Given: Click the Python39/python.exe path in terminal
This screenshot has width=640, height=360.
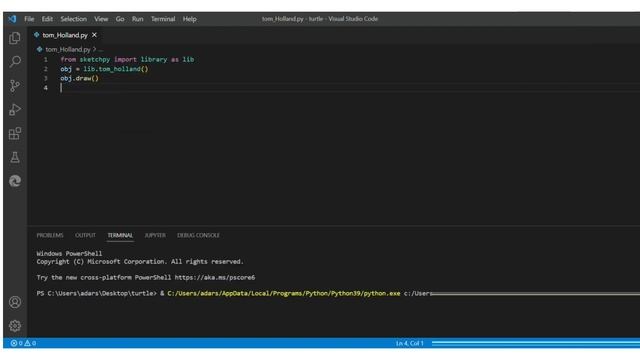Looking at the screenshot, I should point(284,293).
